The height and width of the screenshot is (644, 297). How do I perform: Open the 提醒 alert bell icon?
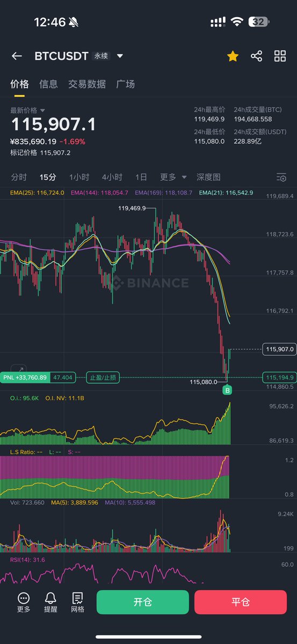click(x=50, y=602)
